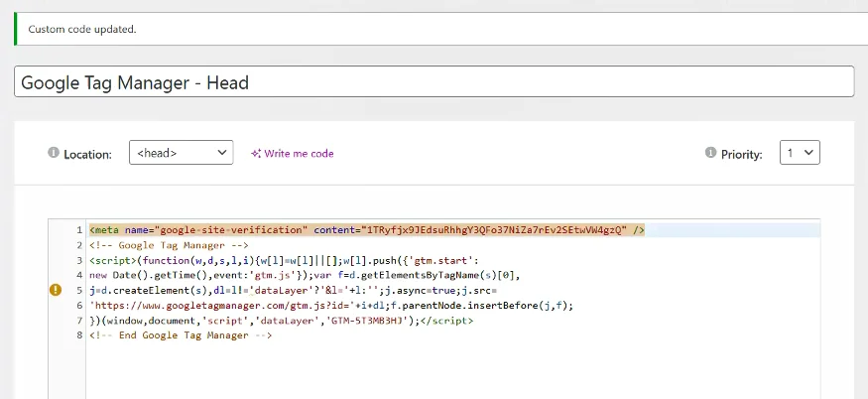Image resolution: width=868 pixels, height=399 pixels.
Task: Click the End Google Tag Manager comment
Action: pos(181,335)
